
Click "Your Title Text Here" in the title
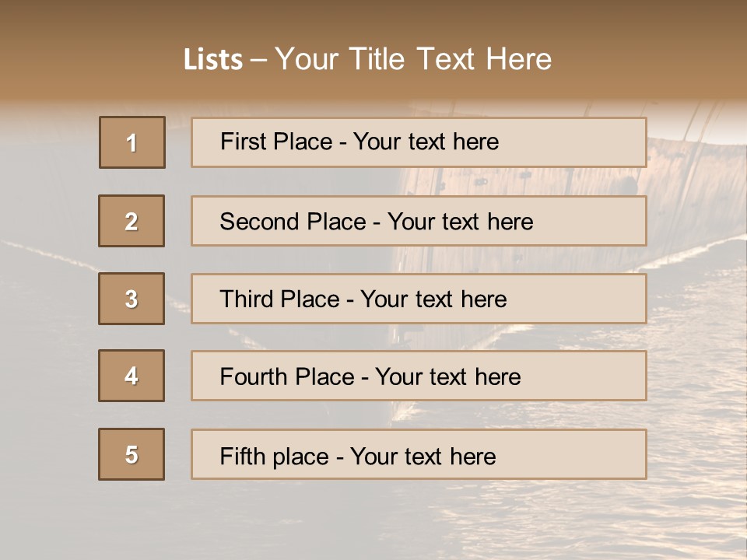[x=413, y=59]
